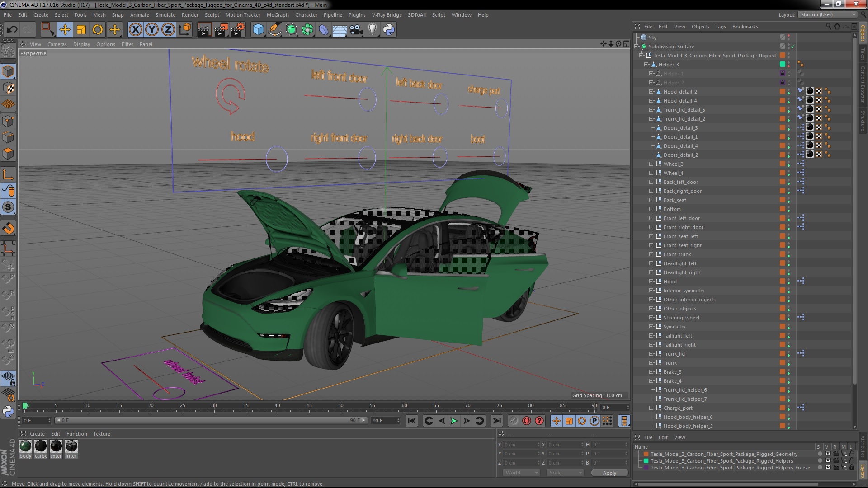
Task: Select the Texture mode checkerboard icon
Action: coord(8,88)
